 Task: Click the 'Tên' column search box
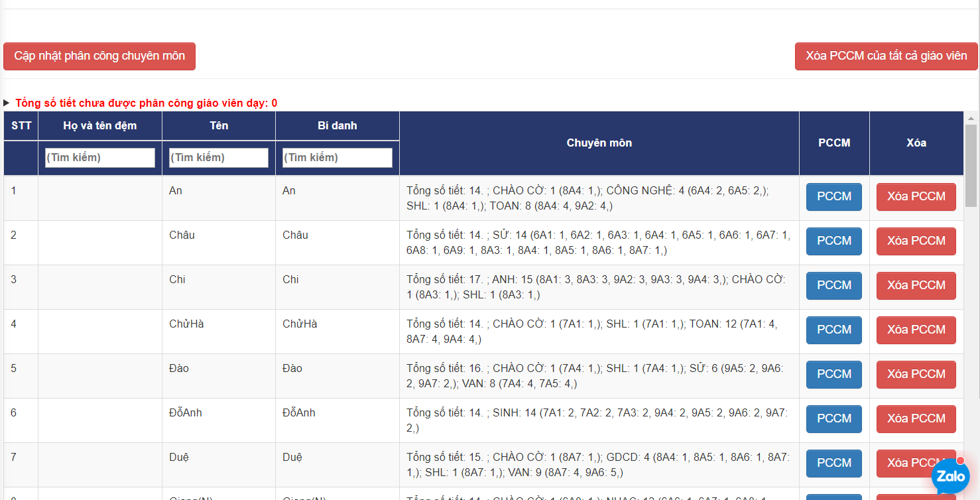[x=219, y=158]
